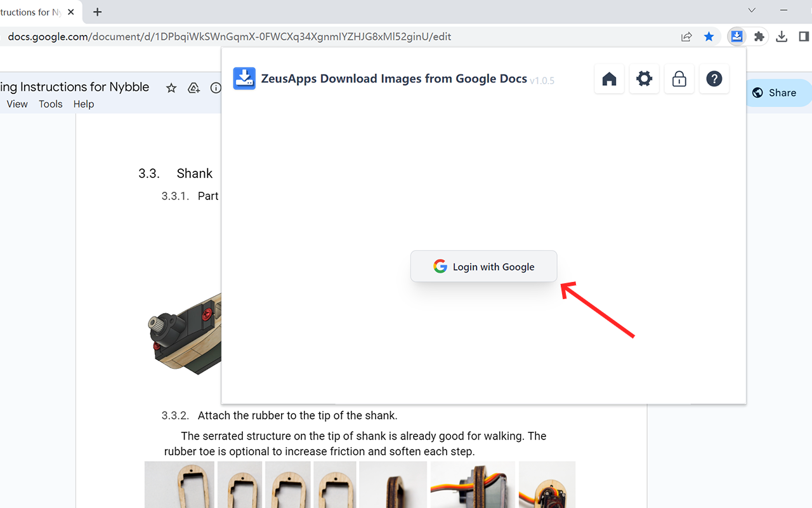
Task: Star the Nybble document
Action: click(171, 88)
